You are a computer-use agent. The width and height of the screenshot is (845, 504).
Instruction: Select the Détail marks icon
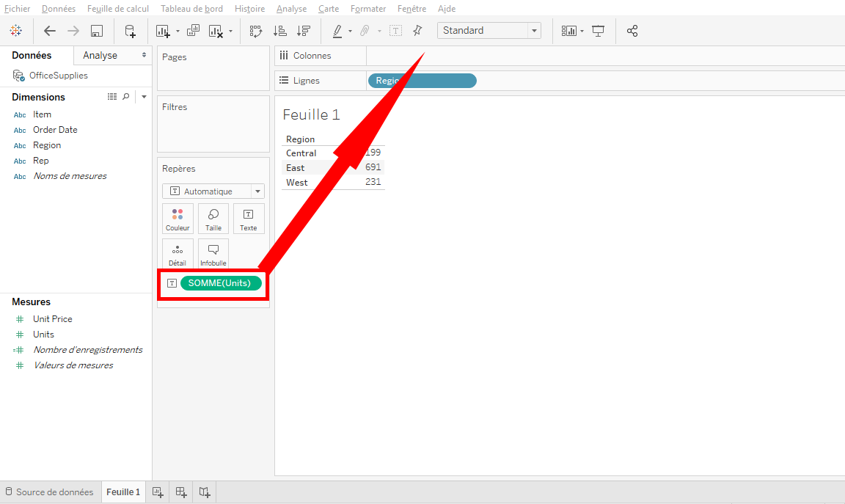178,253
